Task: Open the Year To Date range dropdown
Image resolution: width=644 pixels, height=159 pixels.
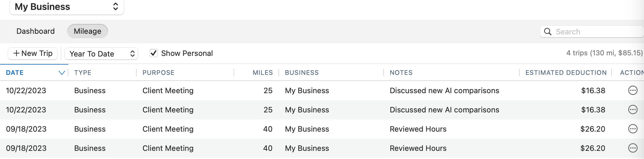Action: tap(101, 54)
